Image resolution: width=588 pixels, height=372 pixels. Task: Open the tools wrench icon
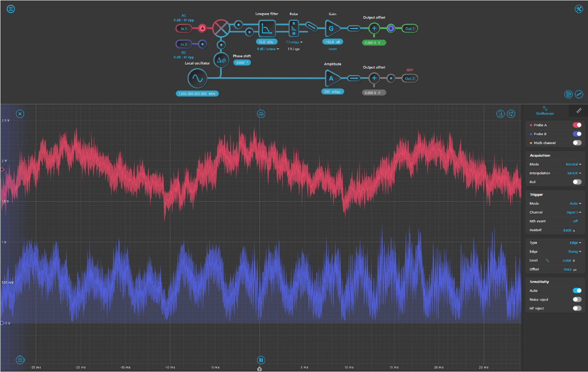(579, 9)
